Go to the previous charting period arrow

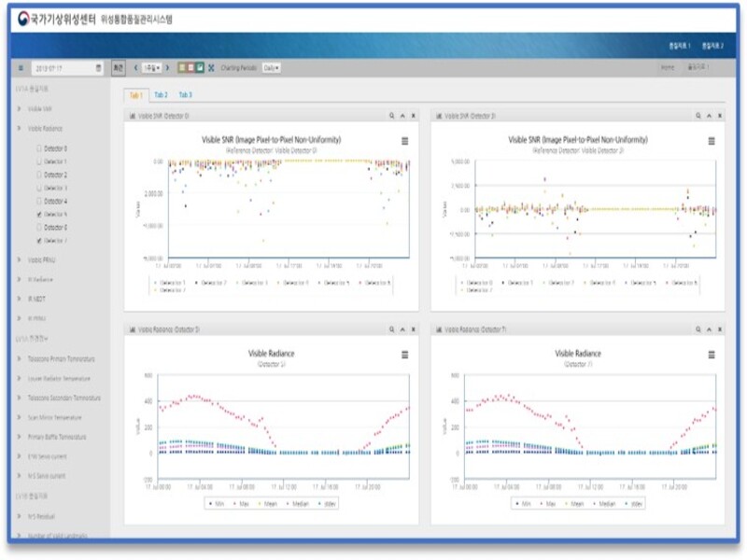pos(136,67)
